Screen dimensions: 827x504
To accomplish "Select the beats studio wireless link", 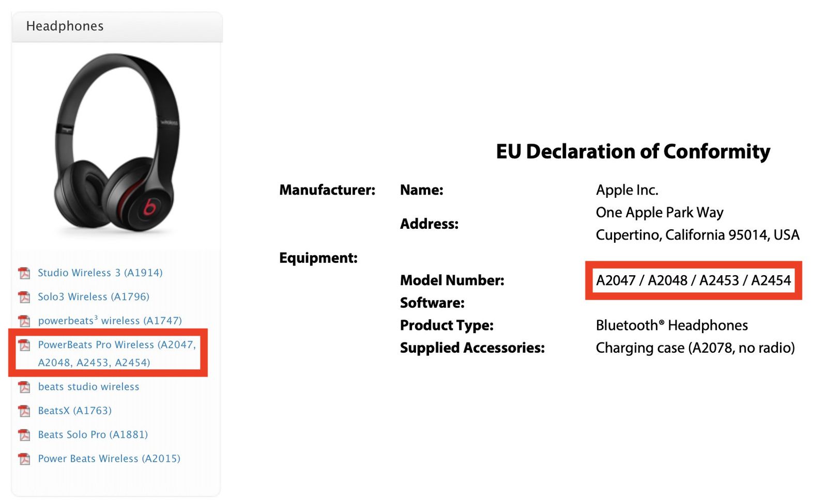I will pyautogui.click(x=88, y=387).
